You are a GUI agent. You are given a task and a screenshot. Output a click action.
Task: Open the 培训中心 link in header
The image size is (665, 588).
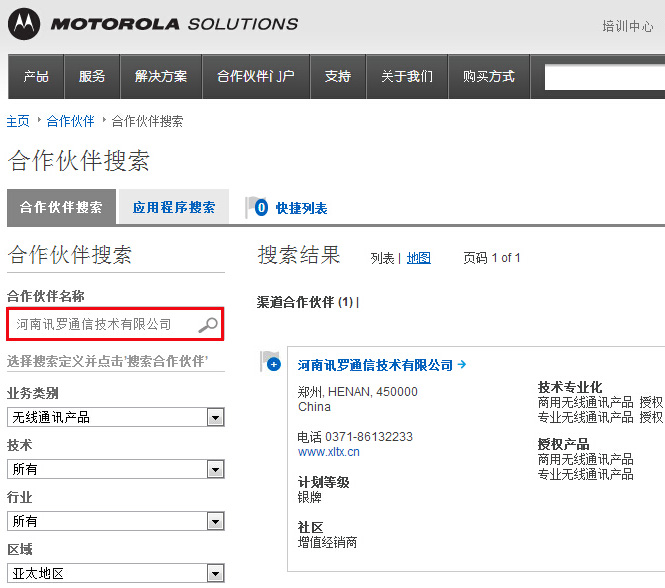628,26
